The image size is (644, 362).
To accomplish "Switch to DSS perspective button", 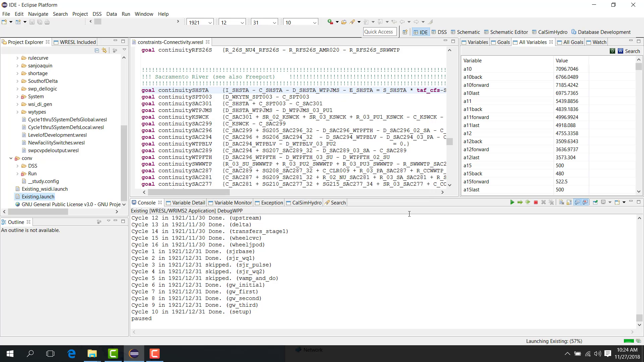I will 439,32.
